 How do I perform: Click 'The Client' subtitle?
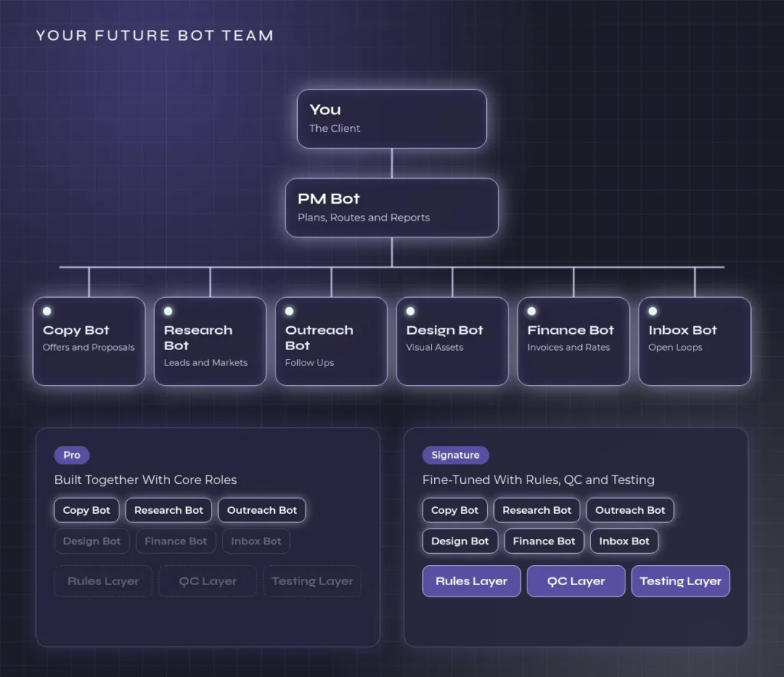tap(335, 129)
